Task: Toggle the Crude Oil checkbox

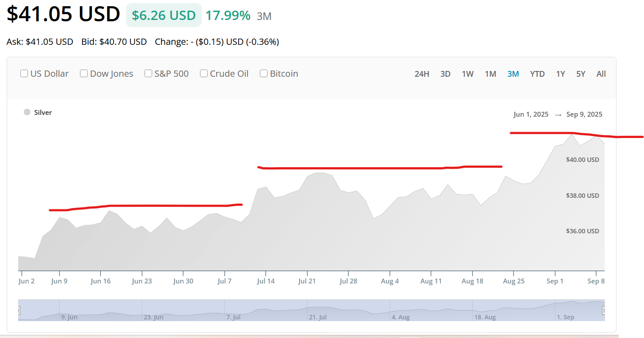Action: pos(204,74)
